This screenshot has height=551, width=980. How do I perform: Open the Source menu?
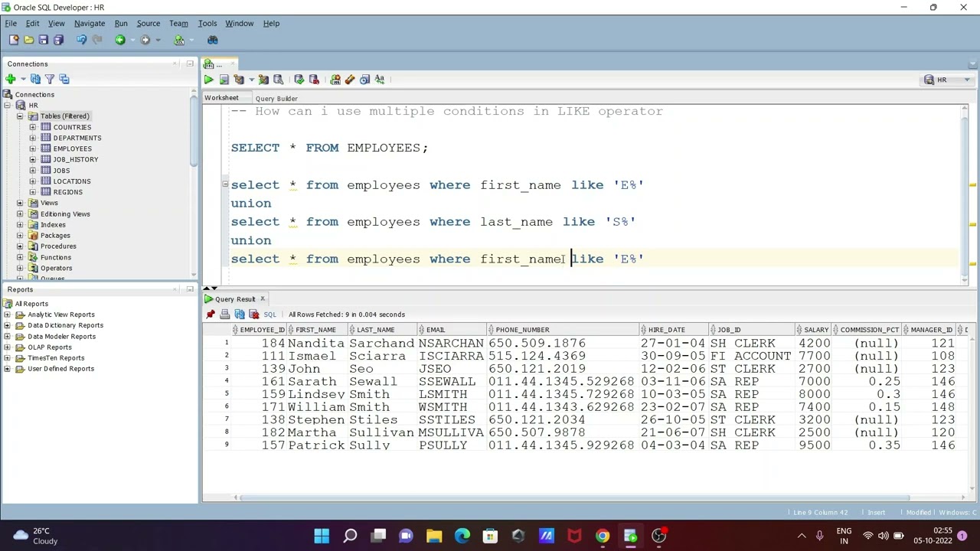point(149,23)
